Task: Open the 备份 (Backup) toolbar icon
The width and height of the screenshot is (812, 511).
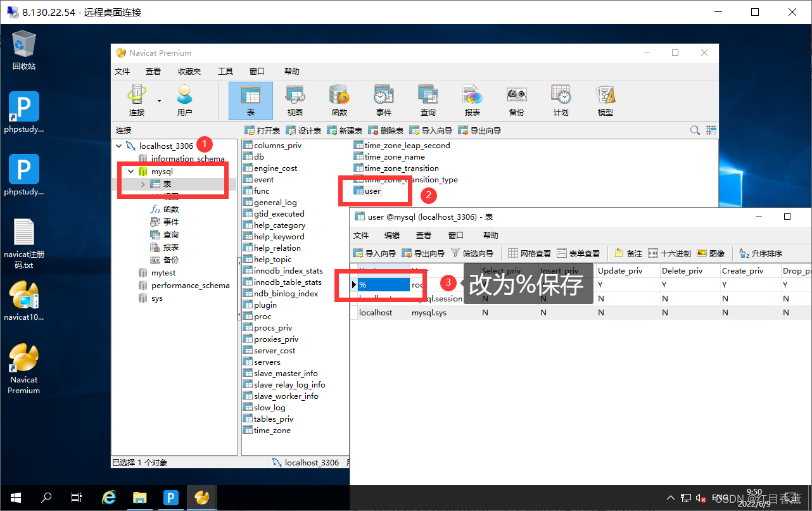Action: pos(517,100)
